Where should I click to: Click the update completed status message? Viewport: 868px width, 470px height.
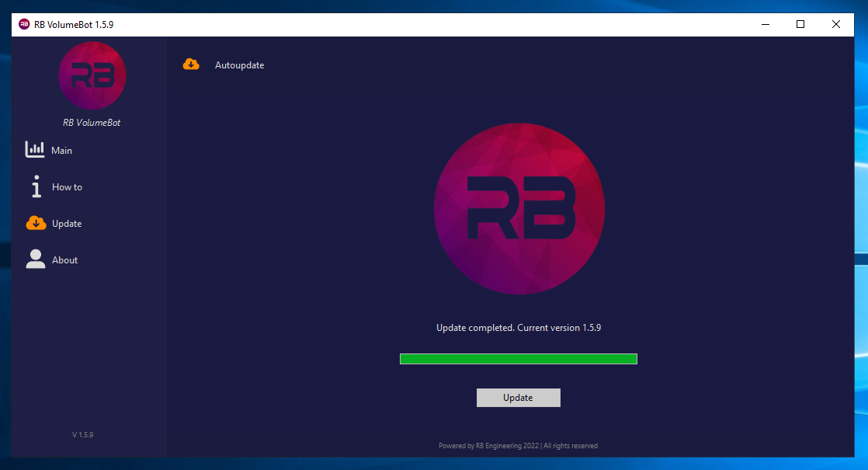pos(518,327)
